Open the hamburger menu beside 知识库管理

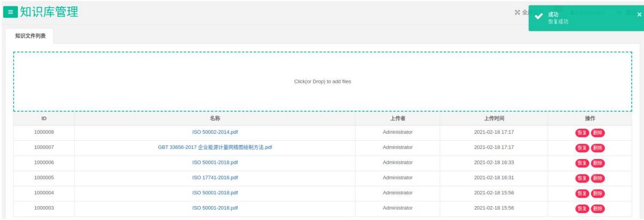(x=11, y=13)
